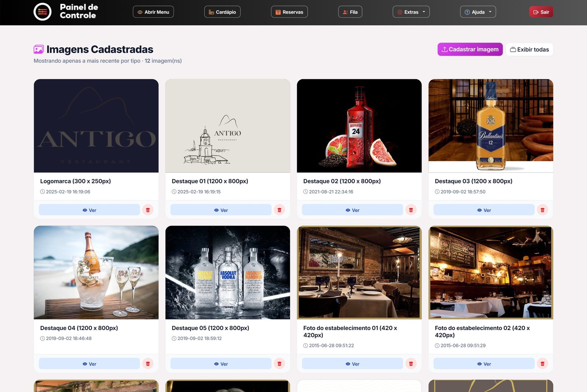
Task: Click the Absolut Vodka bottles thumbnail
Action: (x=228, y=272)
